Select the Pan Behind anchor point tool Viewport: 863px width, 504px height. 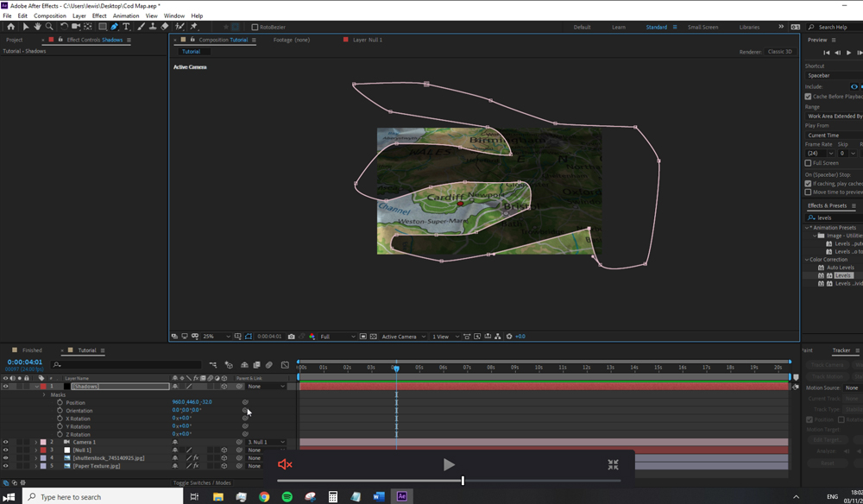click(x=87, y=27)
